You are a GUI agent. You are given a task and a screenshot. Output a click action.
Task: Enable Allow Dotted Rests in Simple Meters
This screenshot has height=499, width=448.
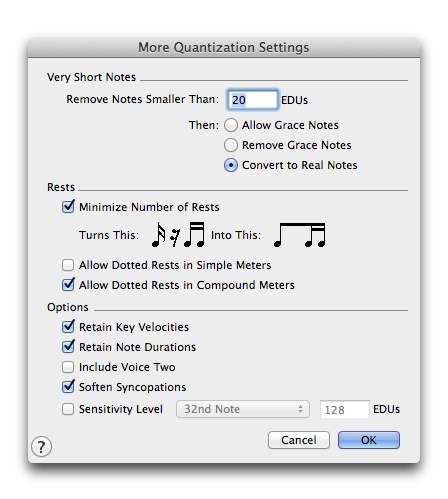[68, 265]
